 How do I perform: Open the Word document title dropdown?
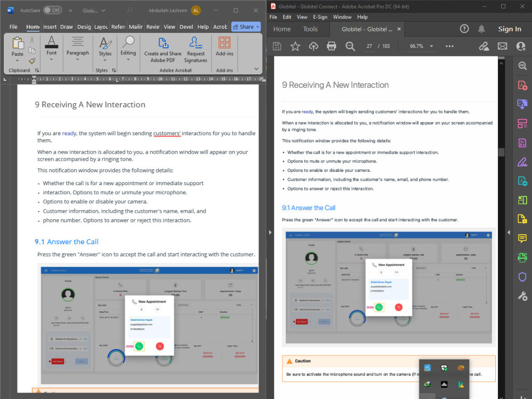pyautogui.click(x=103, y=11)
